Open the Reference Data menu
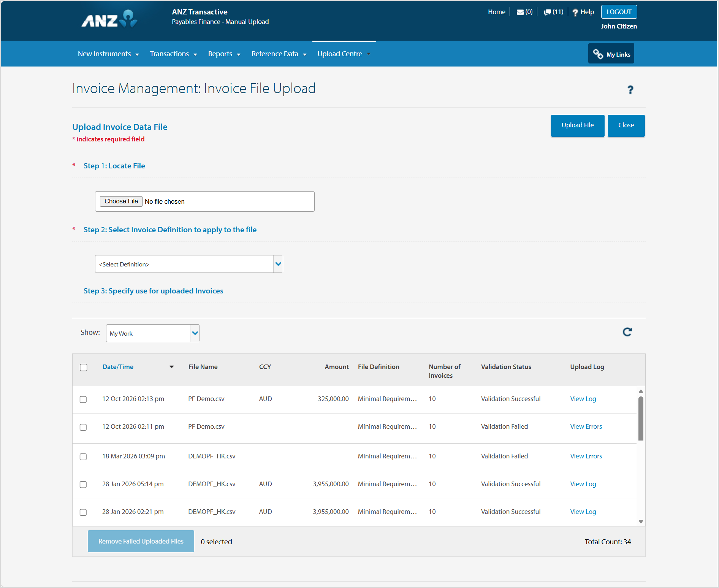Viewport: 719px width, 588px height. 279,54
